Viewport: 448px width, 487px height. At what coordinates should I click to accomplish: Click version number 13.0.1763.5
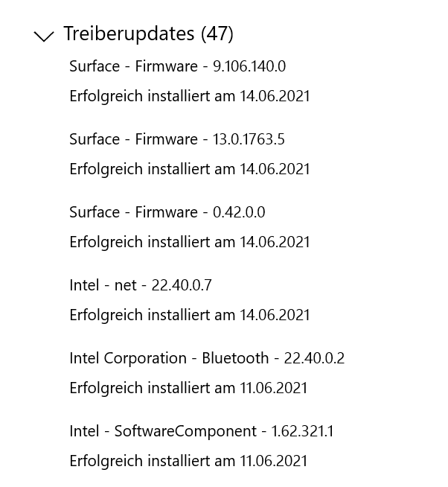(x=249, y=139)
